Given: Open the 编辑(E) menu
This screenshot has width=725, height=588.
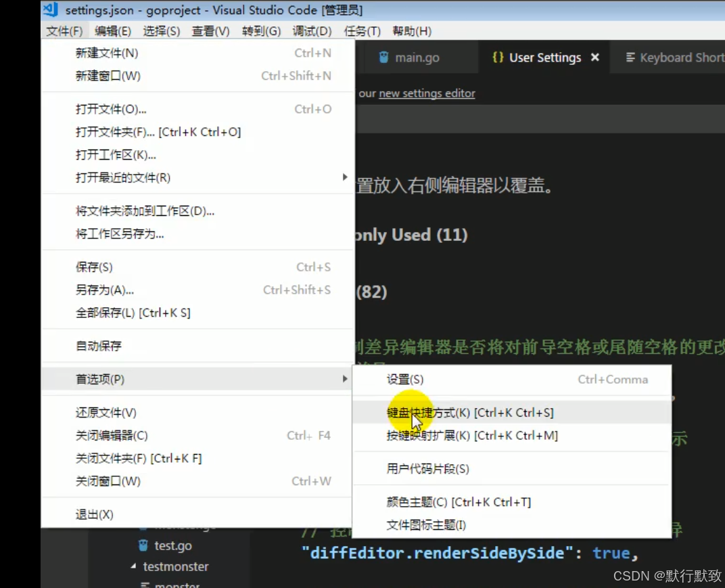Looking at the screenshot, I should click(x=113, y=31).
